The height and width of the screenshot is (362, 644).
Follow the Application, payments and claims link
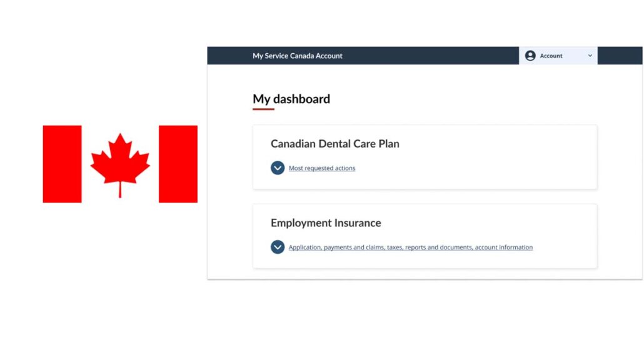pos(410,247)
